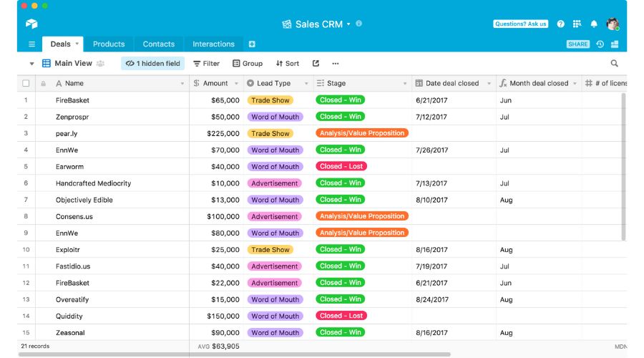Click the Advertisement tag for Fastidio.us

[274, 266]
